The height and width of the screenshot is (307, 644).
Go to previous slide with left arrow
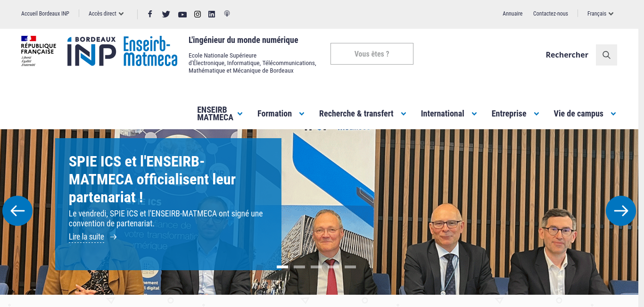tap(17, 211)
